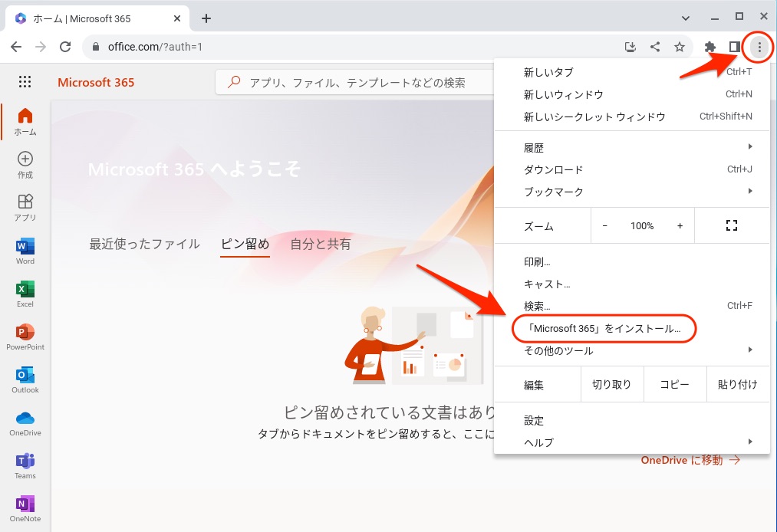The height and width of the screenshot is (532, 777).
Task: Decrease zoom with the minus button
Action: click(x=604, y=226)
